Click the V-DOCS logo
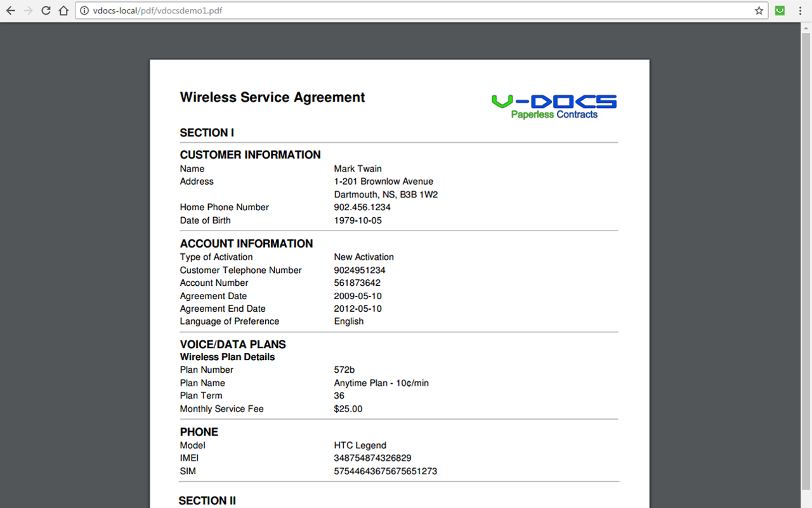 [553, 100]
